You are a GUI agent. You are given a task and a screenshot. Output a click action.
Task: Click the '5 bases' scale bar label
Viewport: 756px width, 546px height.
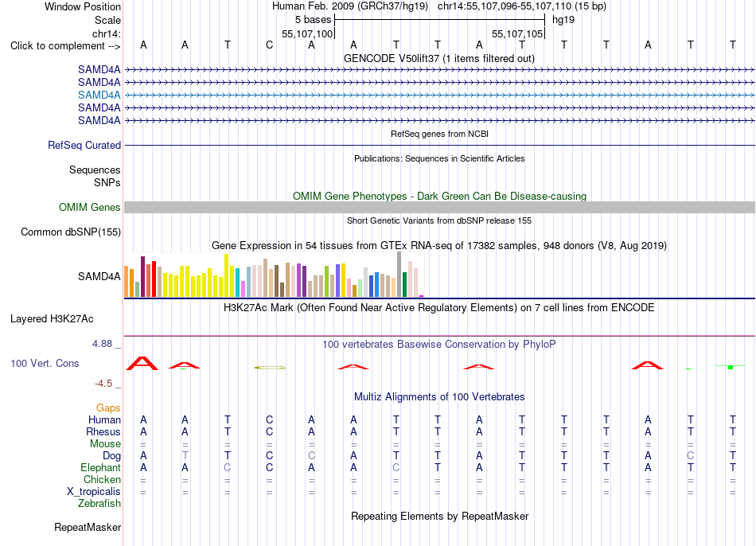[314, 20]
